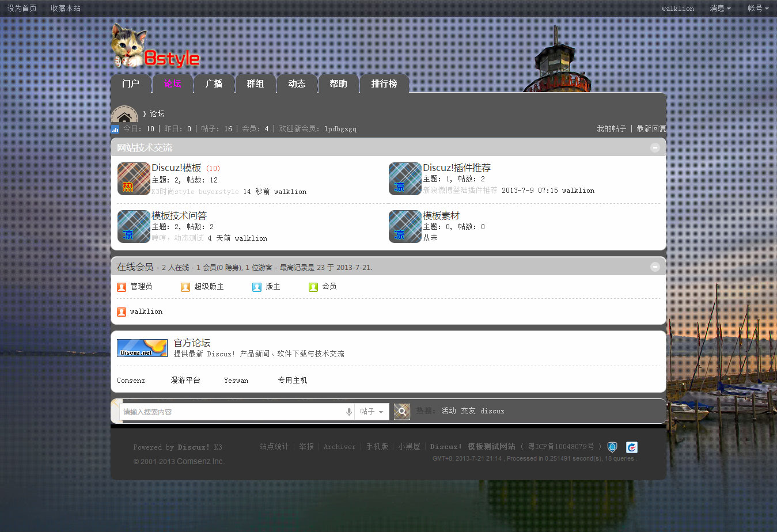The image size is (777, 532).
Task: Open the Discuz!插件推荐 forum title
Action: point(457,168)
